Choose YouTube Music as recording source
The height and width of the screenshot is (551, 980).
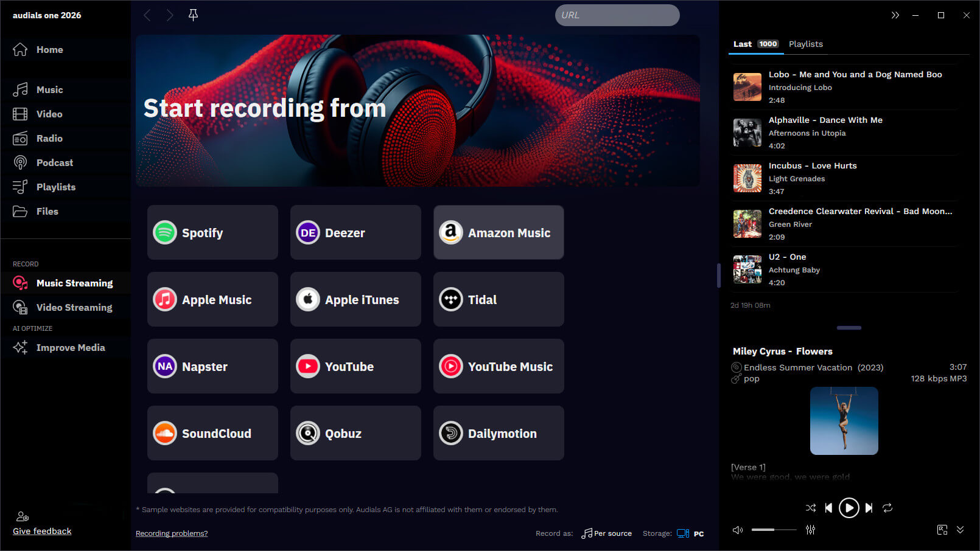(x=498, y=366)
